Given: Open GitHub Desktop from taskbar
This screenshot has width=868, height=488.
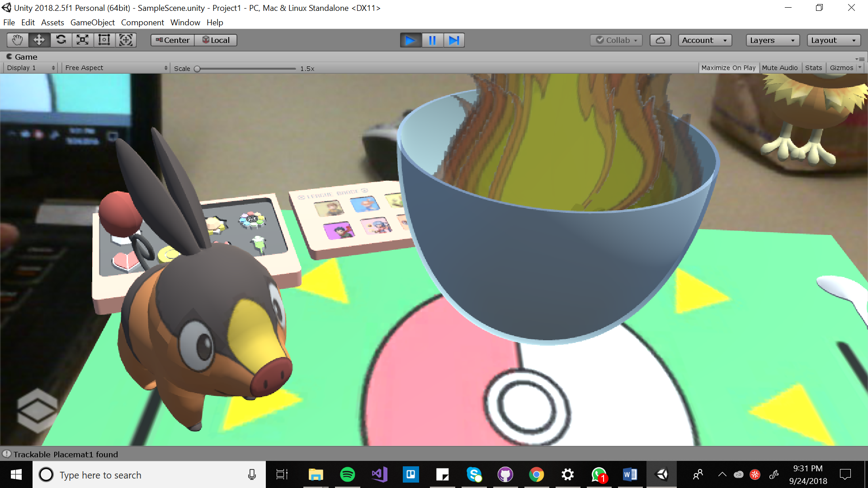Looking at the screenshot, I should 505,474.
